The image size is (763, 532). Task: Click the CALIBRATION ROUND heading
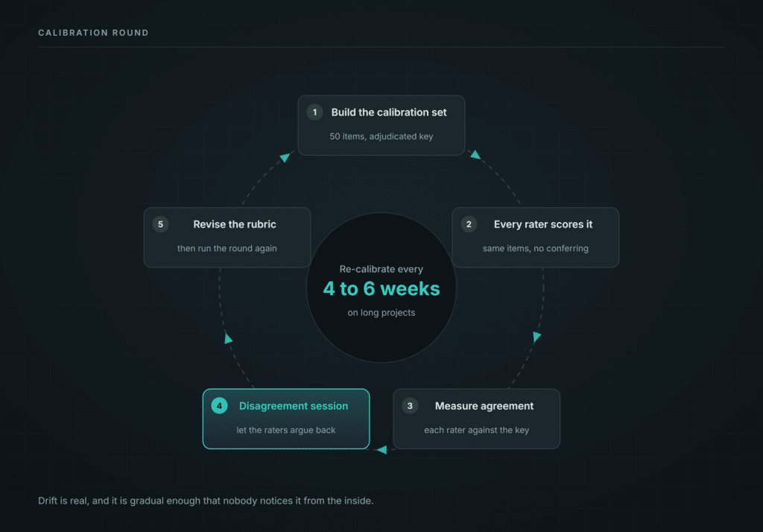coord(93,33)
